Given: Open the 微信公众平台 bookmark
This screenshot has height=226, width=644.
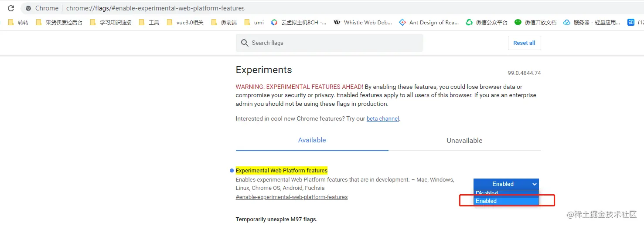Looking at the screenshot, I should tap(487, 22).
